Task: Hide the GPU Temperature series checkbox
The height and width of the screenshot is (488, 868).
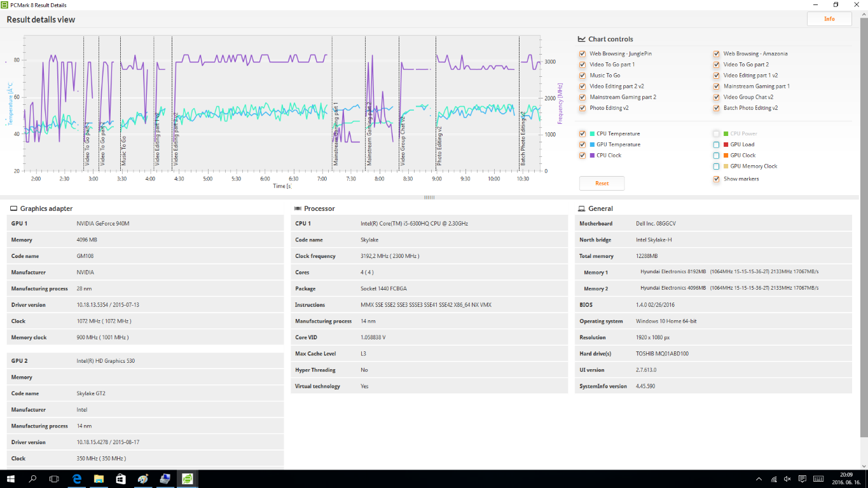Action: pos(582,145)
